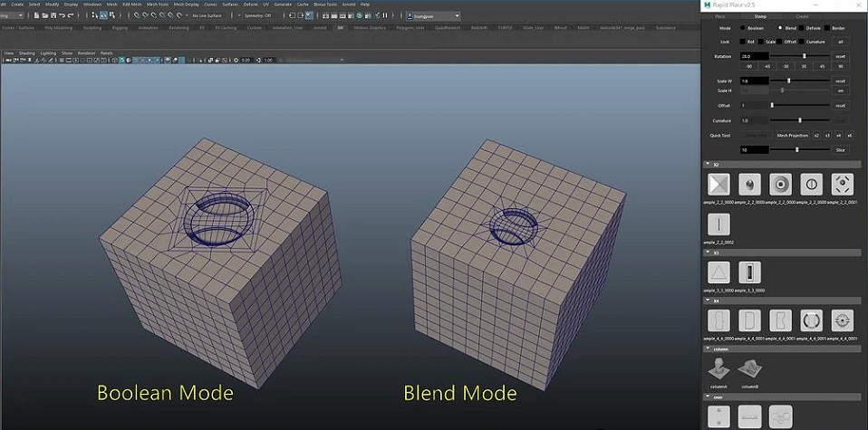This screenshot has width=868, height=430.
Task: Switch to the Create tab
Action: 803,16
